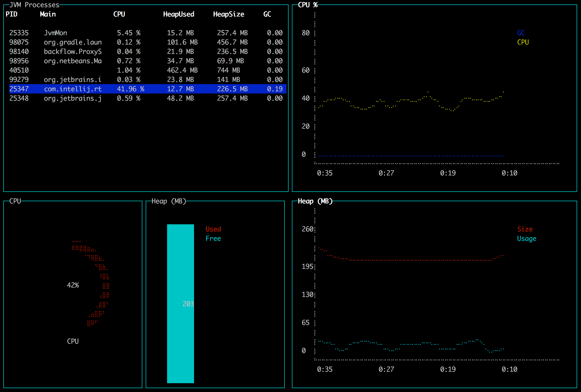Sort by the CPU column header
Viewport: 581px width, 392px height.
120,14
